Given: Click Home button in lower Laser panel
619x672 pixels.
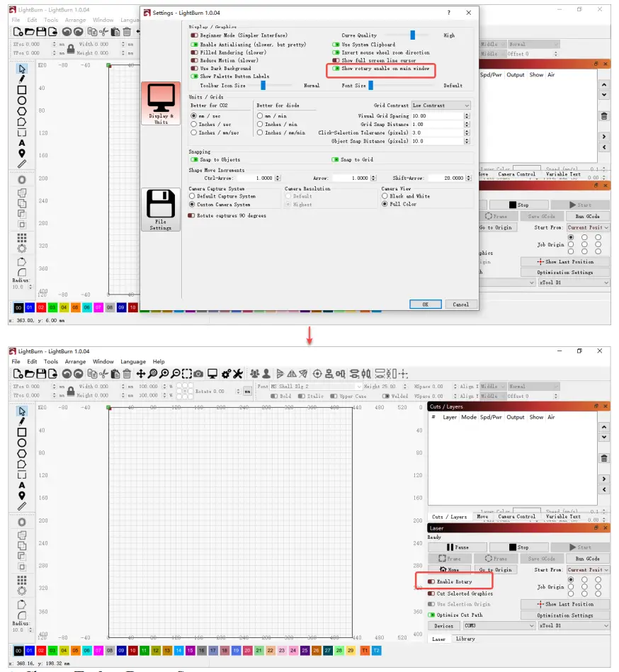Looking at the screenshot, I should click(x=450, y=569).
